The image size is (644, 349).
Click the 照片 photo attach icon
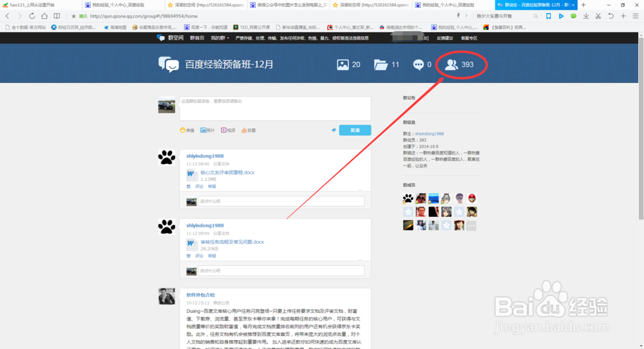(203, 130)
